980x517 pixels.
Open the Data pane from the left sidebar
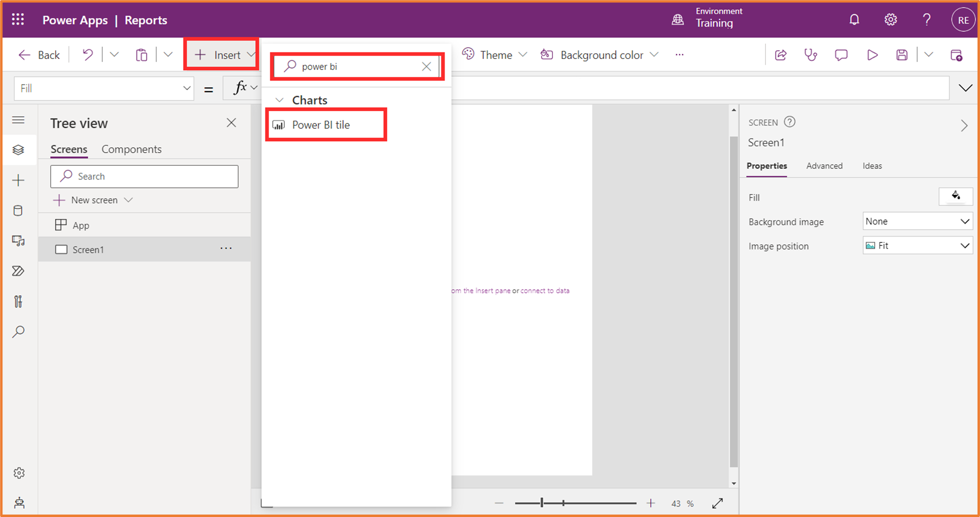coord(19,210)
